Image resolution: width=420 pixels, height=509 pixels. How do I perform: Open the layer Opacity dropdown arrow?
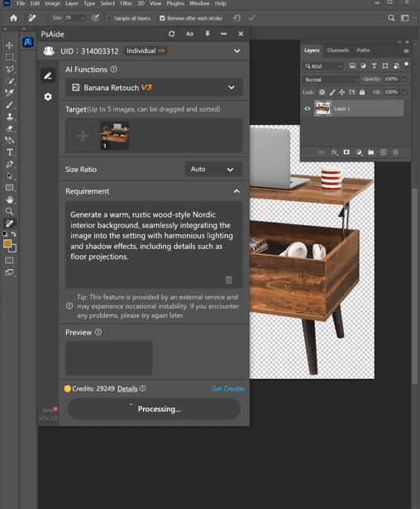click(x=404, y=79)
